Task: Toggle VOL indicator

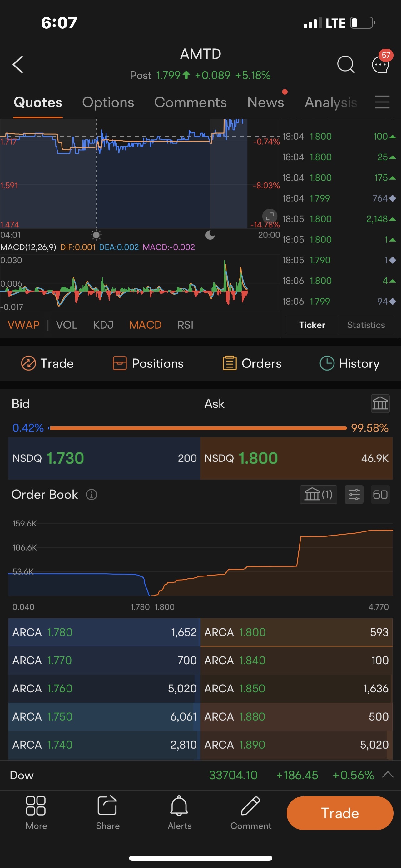Action: tap(67, 325)
